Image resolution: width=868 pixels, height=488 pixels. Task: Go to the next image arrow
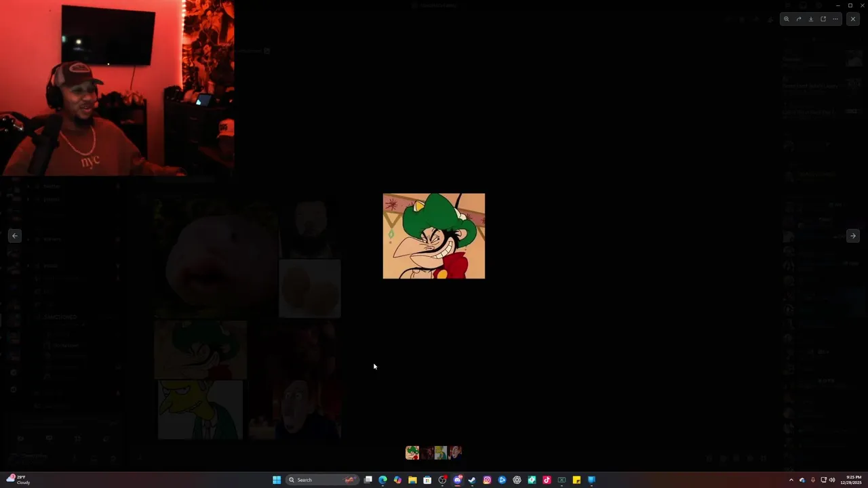[853, 236]
